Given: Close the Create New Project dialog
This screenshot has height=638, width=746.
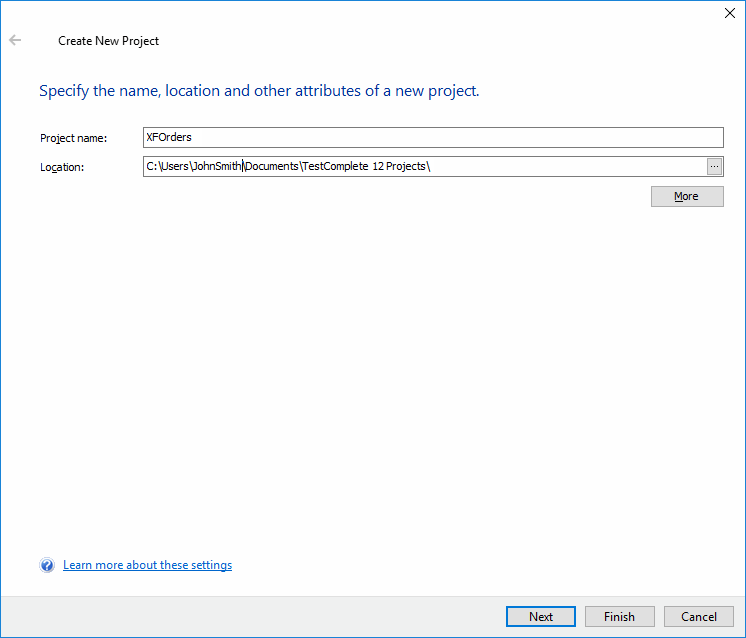Looking at the screenshot, I should coord(730,13).
